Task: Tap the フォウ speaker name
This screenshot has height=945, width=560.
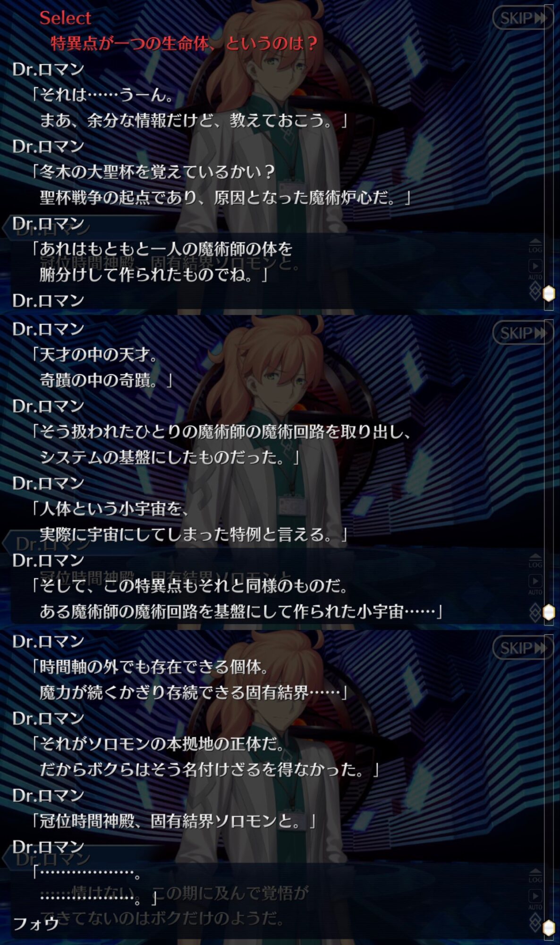Action: click(x=36, y=923)
